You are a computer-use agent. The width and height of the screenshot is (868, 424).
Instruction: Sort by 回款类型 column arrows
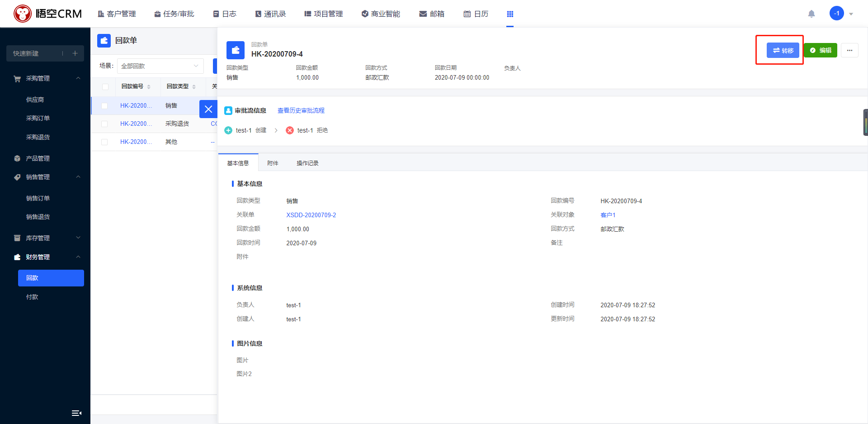pos(194,87)
